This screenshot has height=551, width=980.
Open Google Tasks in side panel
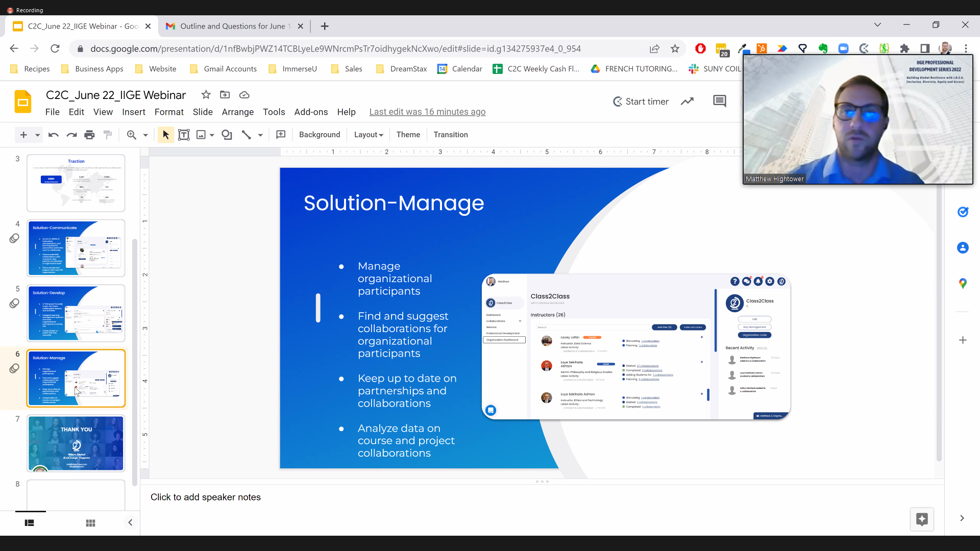(963, 212)
